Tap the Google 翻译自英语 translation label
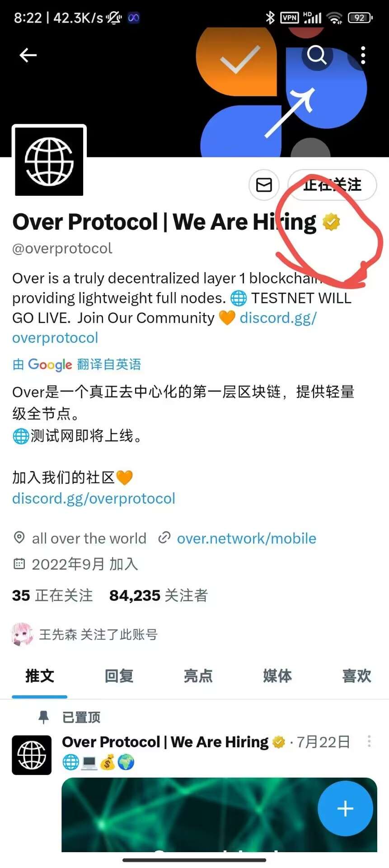 pos(77,364)
